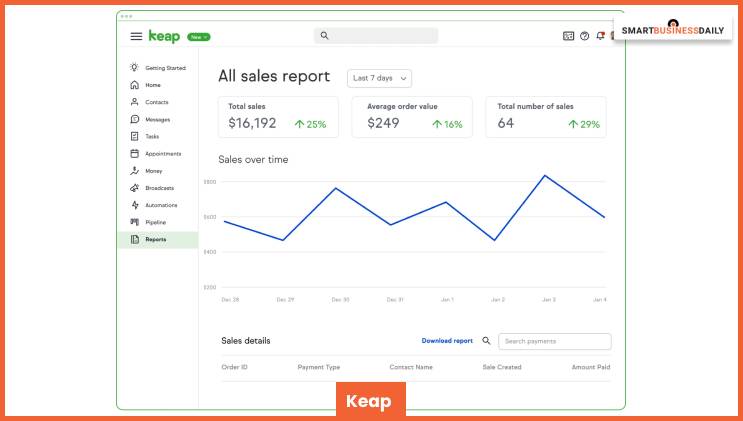743x421 pixels.
Task: Click the Sales details heading
Action: pos(245,340)
